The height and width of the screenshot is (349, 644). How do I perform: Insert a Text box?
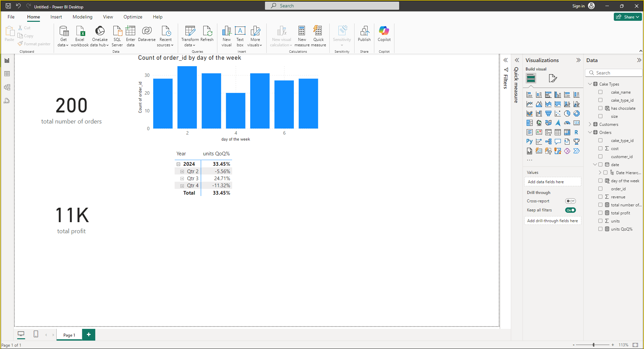tap(240, 36)
